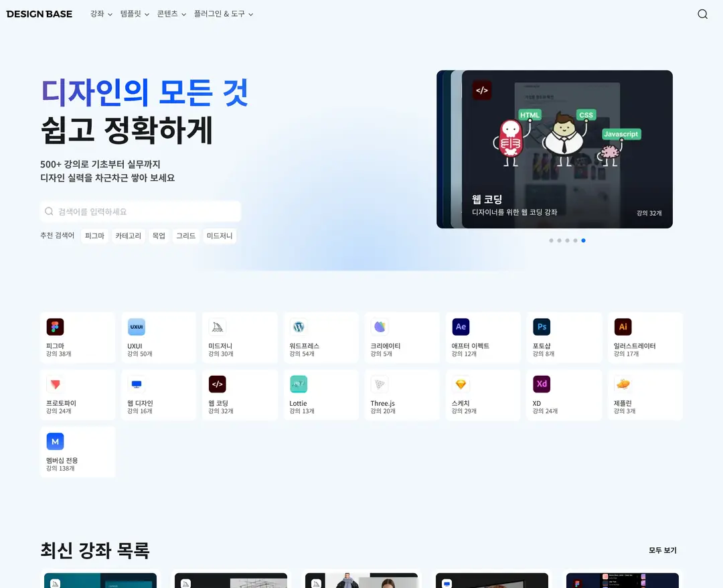Select the 스케치 diamond icon
The image size is (723, 588).
point(461,384)
